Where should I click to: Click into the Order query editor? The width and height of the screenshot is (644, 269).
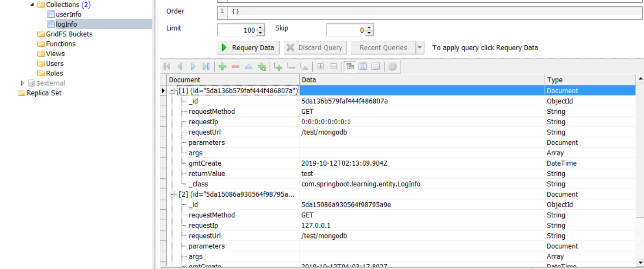tap(435, 12)
